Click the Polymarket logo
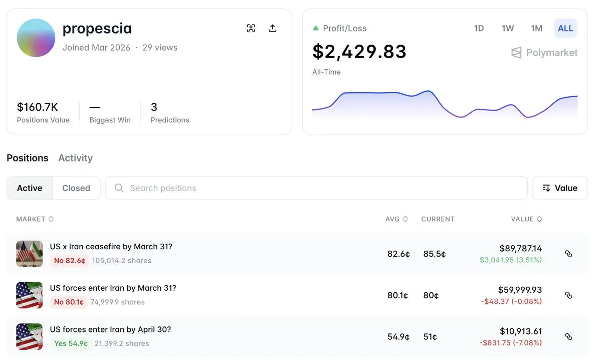601x364 pixels. tap(544, 53)
